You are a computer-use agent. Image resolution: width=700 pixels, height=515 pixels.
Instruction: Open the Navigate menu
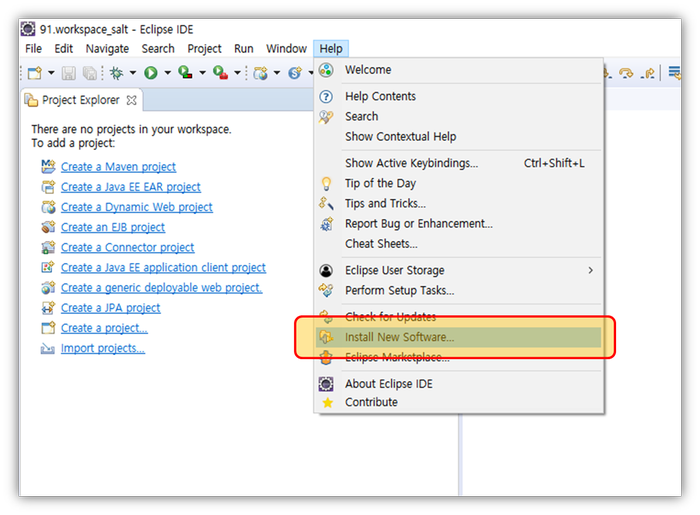click(x=107, y=49)
